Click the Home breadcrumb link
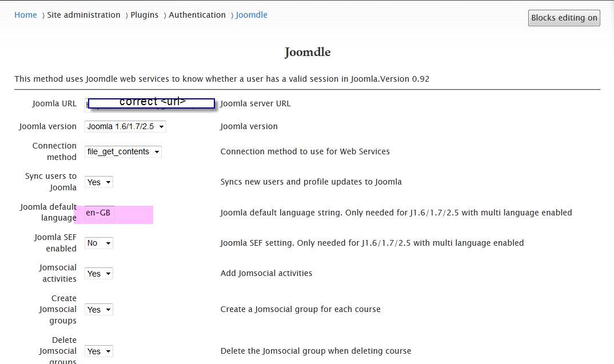This screenshot has width=614, height=364. tap(26, 15)
